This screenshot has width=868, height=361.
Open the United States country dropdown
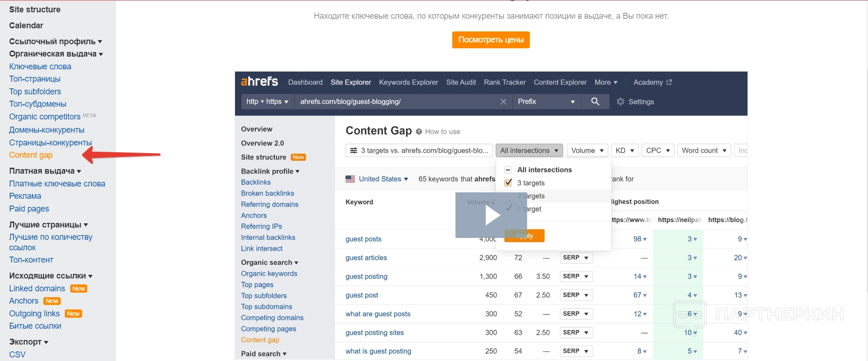[x=383, y=179]
